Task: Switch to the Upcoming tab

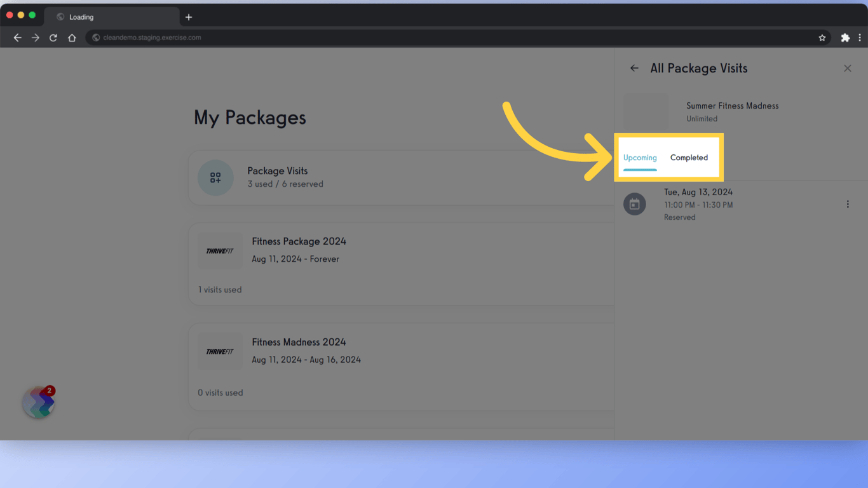Action: 640,158
